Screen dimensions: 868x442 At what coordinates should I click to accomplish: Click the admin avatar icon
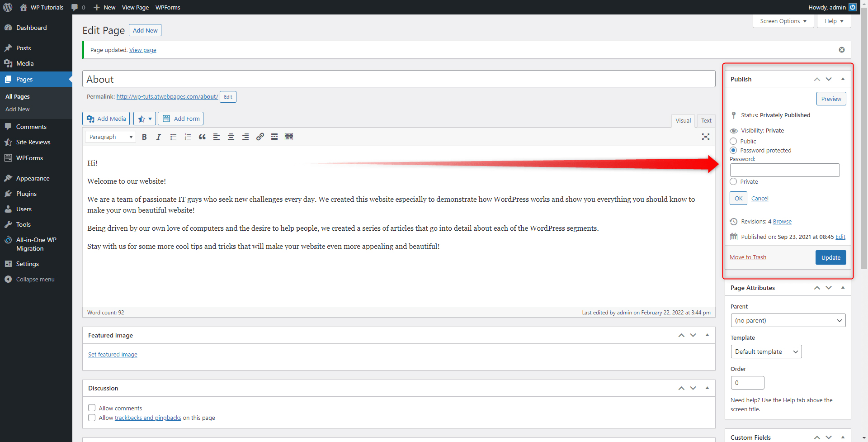pyautogui.click(x=853, y=7)
